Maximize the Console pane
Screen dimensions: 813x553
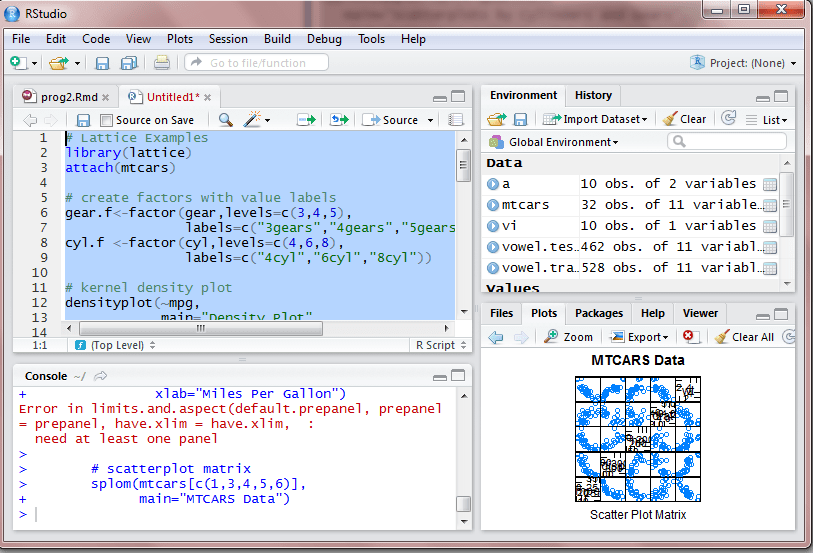point(458,375)
